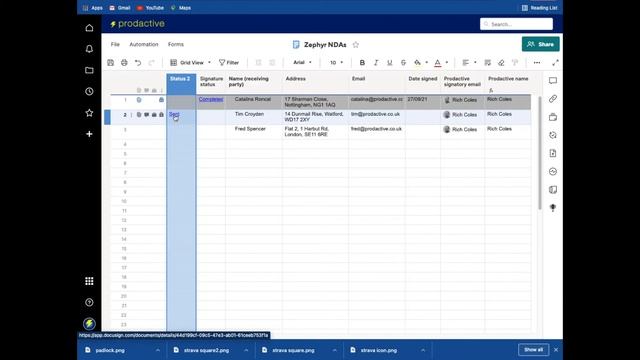Click the lightbulb icon in right panel
640x360 pixels.
click(x=553, y=208)
